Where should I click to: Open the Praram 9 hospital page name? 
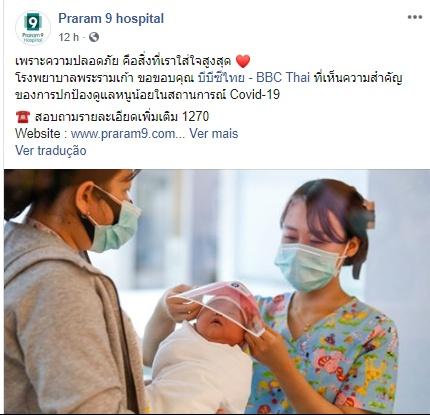tap(111, 19)
